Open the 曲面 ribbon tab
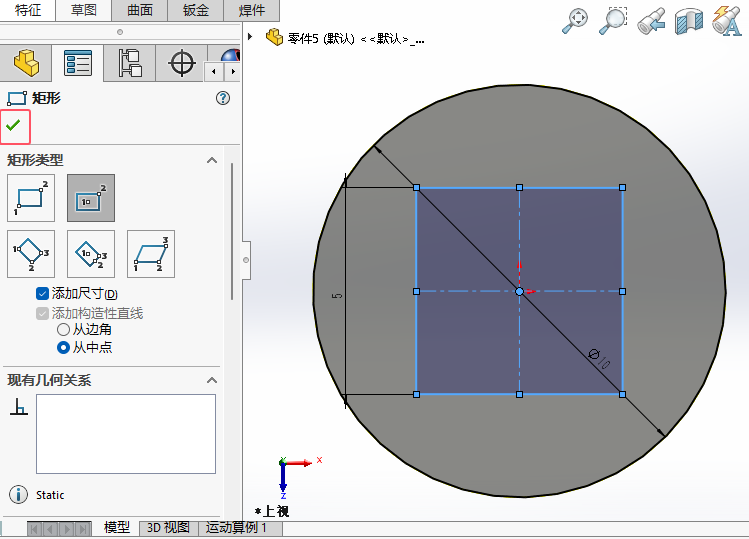Image resolution: width=749 pixels, height=539 pixels. click(x=139, y=10)
